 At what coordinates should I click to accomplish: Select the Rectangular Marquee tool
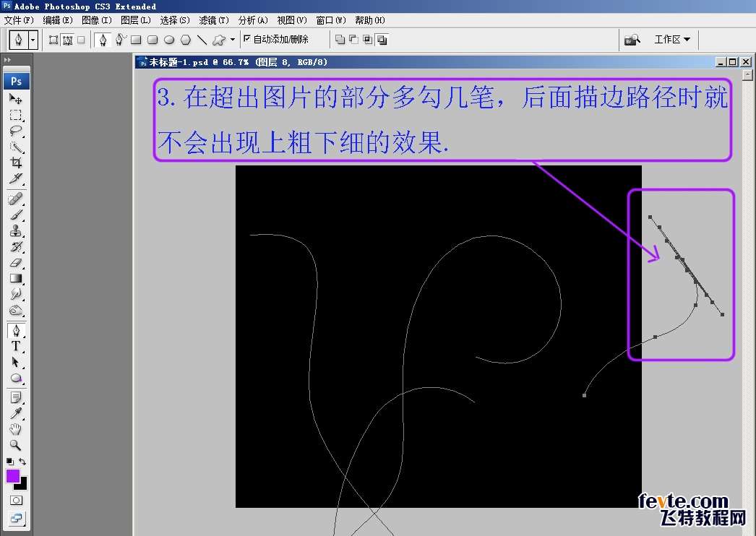(16, 115)
